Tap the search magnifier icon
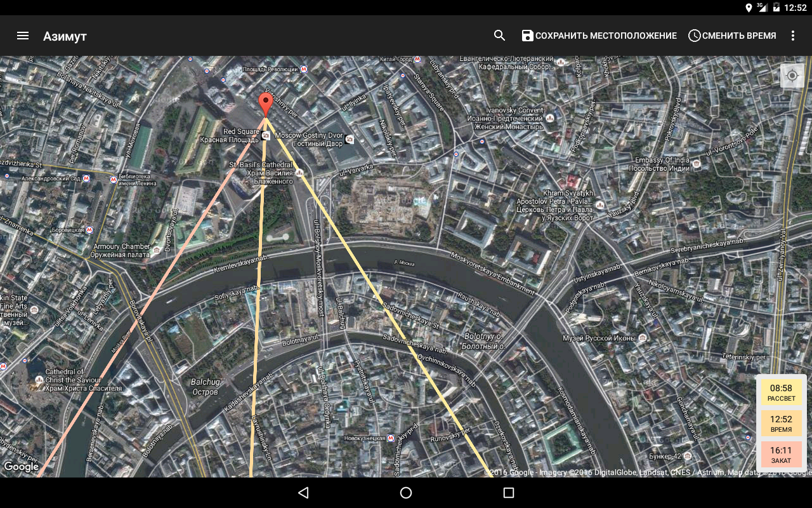 coord(500,36)
